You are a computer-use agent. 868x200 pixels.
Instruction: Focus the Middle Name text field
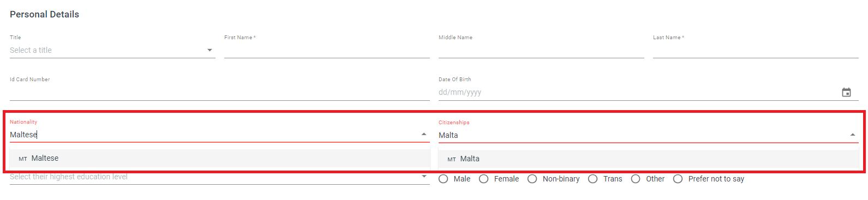pyautogui.click(x=541, y=50)
